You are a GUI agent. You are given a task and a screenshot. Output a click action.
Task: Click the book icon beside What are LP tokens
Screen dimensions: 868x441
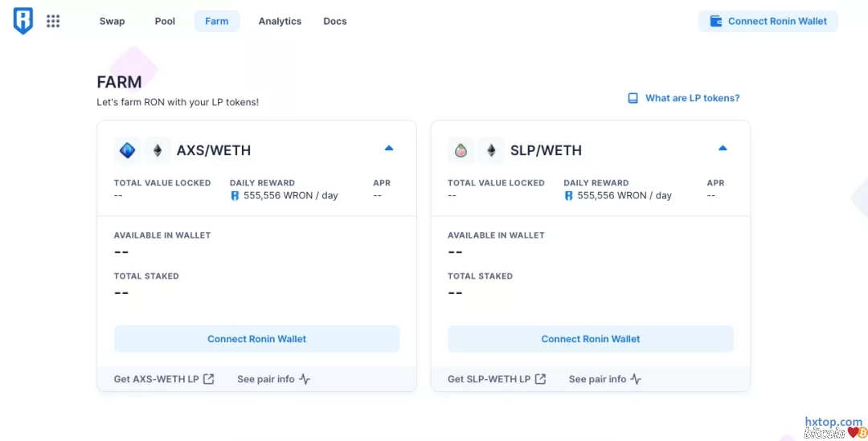coord(633,98)
